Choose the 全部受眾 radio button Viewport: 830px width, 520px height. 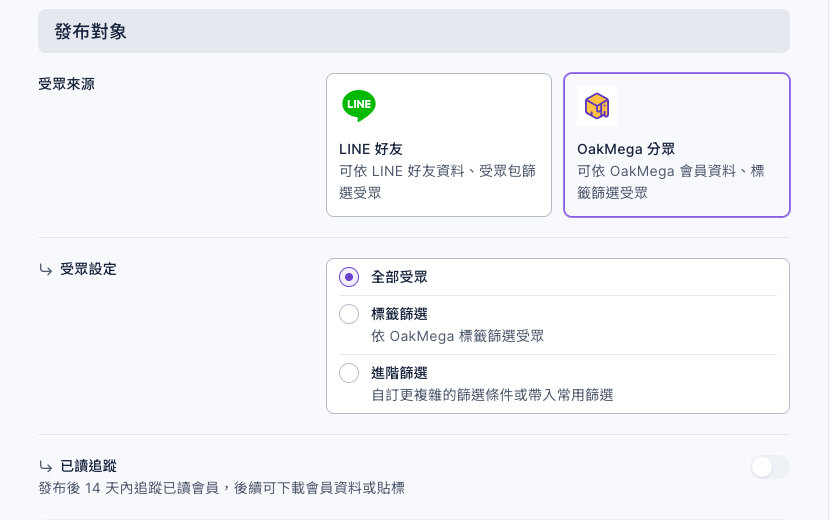point(349,277)
